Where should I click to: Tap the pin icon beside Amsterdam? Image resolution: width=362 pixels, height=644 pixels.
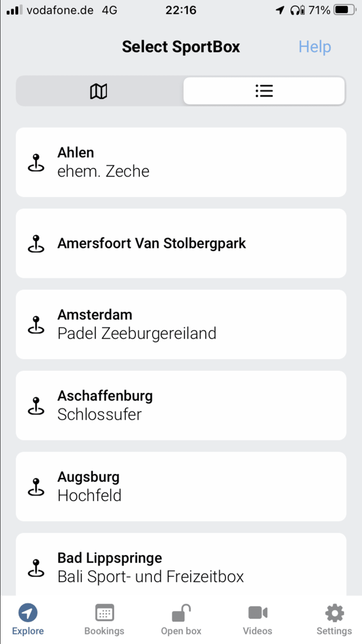coord(36,325)
